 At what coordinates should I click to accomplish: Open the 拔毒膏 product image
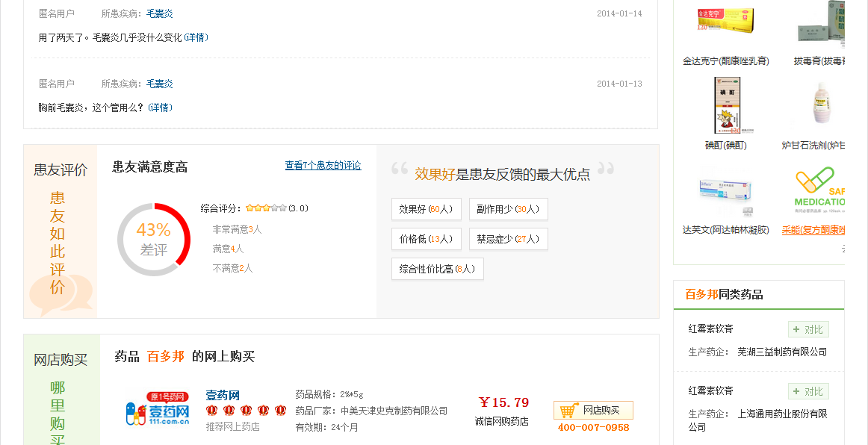pos(822,21)
